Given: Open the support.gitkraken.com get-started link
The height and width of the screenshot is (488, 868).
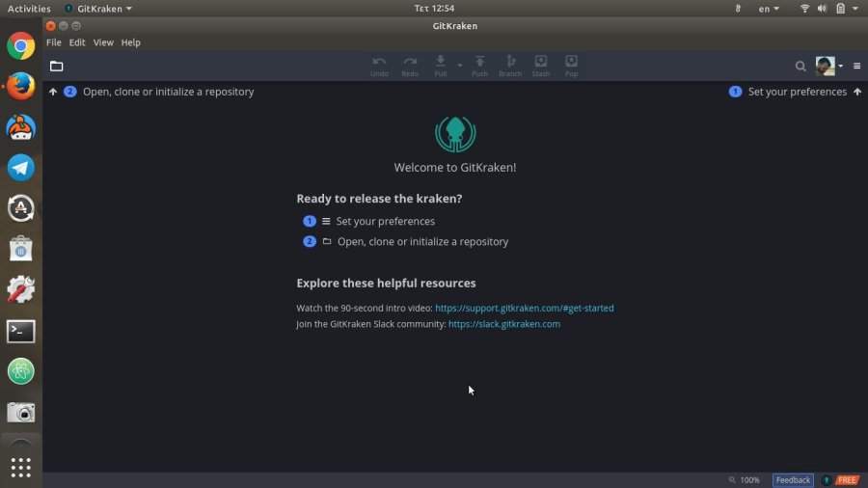Looking at the screenshot, I should tap(525, 309).
